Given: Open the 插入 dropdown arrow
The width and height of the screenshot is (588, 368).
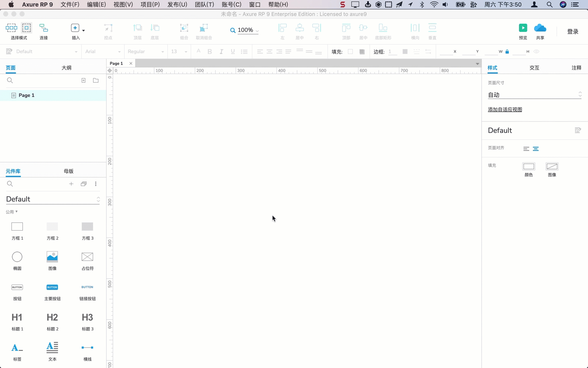Looking at the screenshot, I should (x=84, y=30).
